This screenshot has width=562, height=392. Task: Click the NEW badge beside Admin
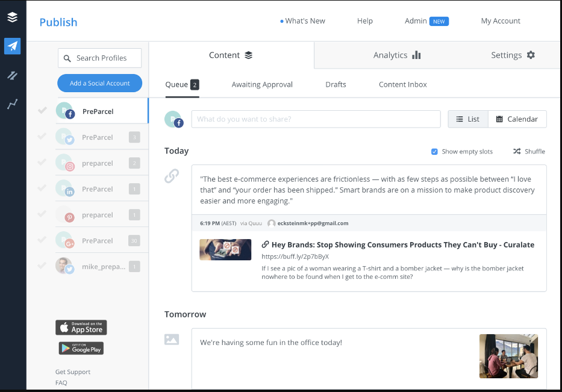pos(439,22)
